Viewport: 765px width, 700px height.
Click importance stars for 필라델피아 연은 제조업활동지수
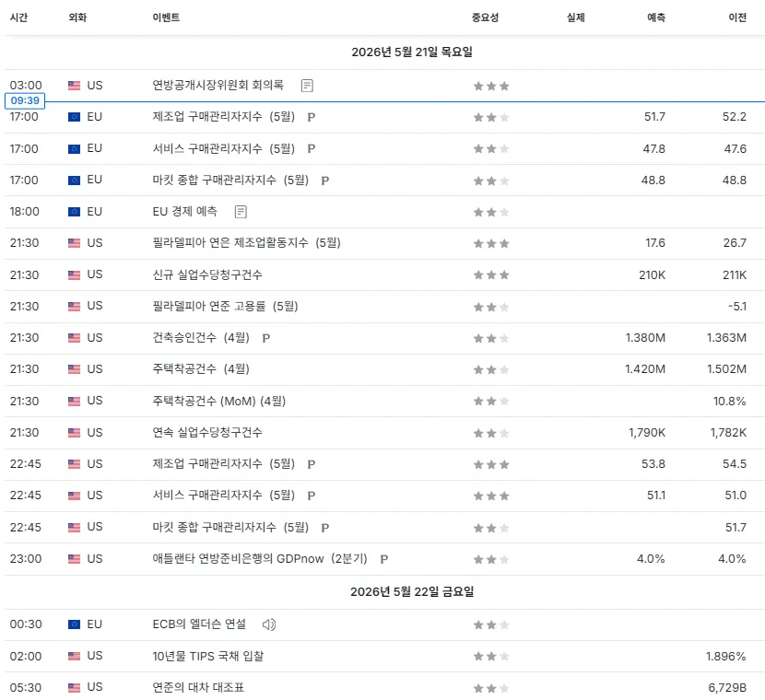pos(491,243)
